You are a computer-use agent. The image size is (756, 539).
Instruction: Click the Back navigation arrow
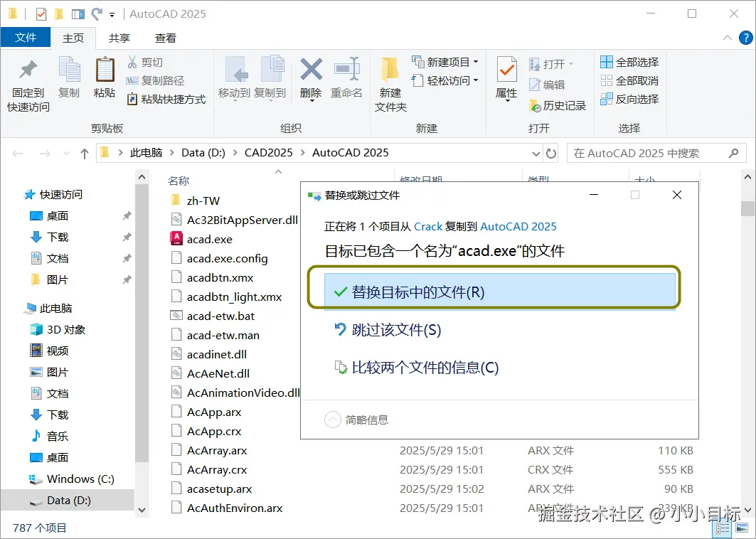(18, 154)
